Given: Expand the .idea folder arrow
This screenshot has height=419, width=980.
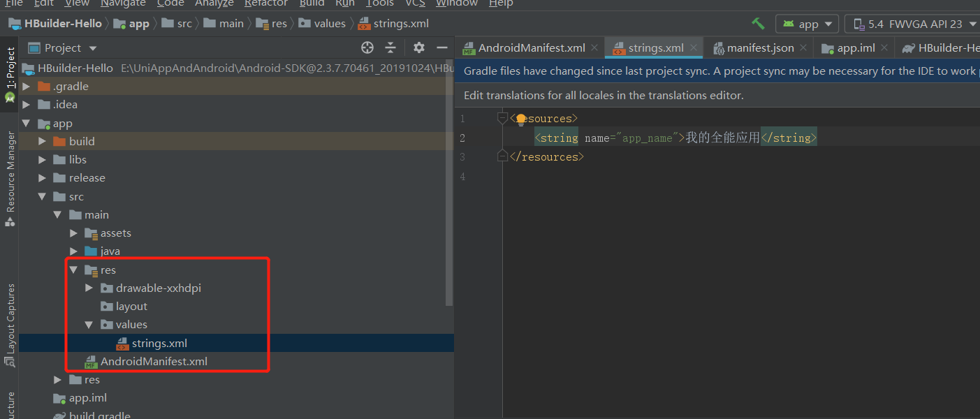Looking at the screenshot, I should coord(27,105).
